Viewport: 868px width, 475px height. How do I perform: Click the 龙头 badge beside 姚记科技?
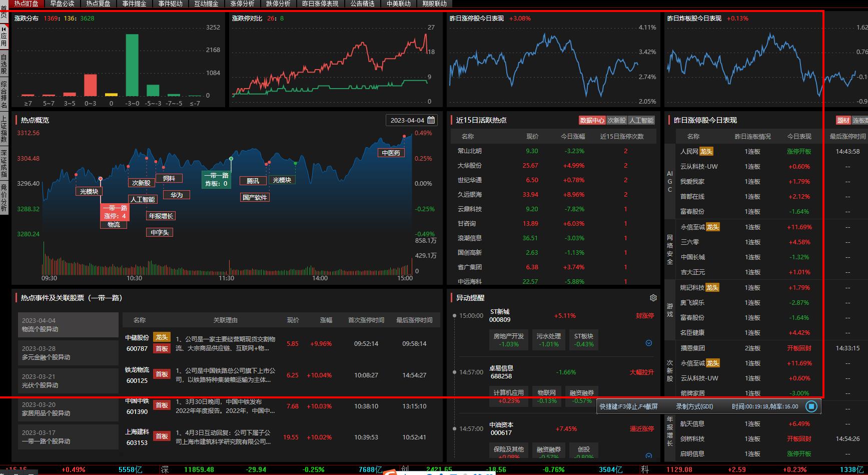point(712,287)
